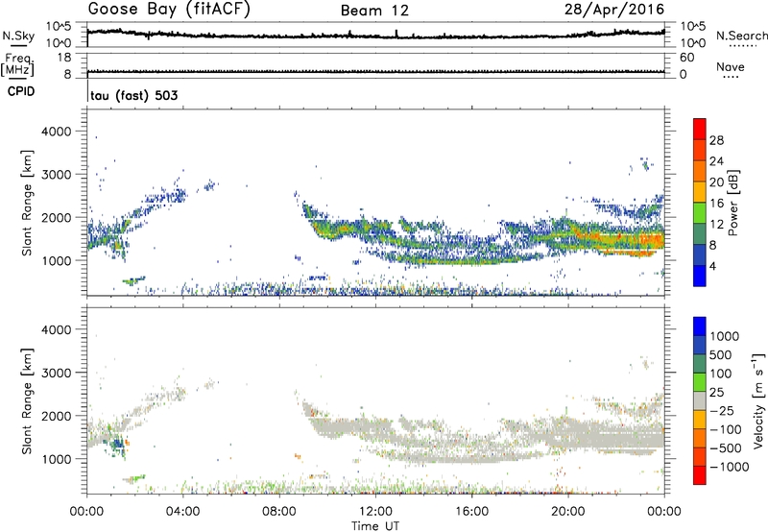Click the Power color bar segment between 4 and 8
Viewport: 768px width, 532px height.
pos(700,254)
